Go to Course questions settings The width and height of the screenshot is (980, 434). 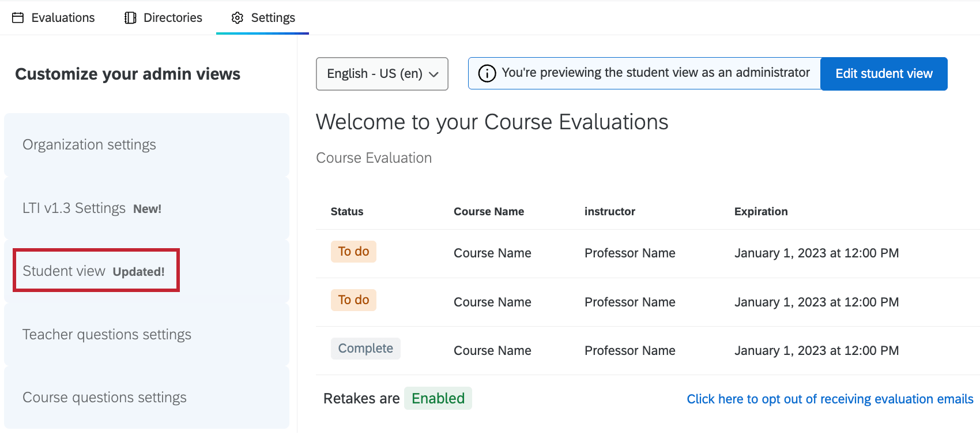(x=104, y=398)
